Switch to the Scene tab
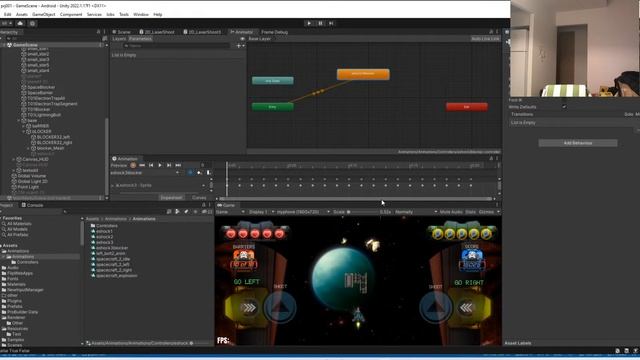640x360 pixels. click(121, 32)
